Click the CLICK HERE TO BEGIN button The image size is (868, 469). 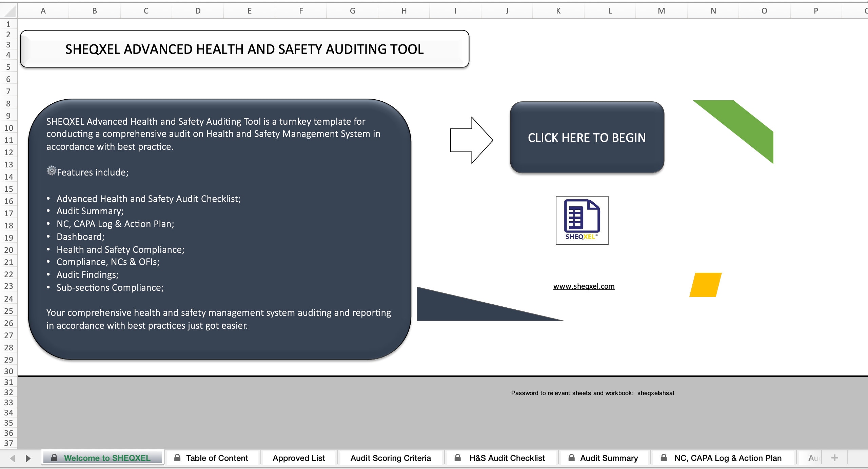click(x=587, y=138)
